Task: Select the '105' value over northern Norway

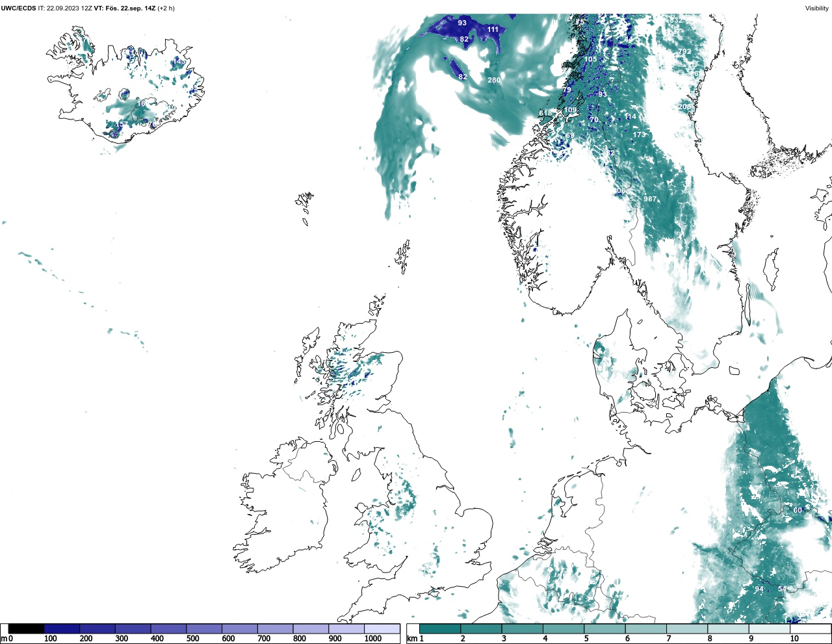Action: [x=590, y=59]
